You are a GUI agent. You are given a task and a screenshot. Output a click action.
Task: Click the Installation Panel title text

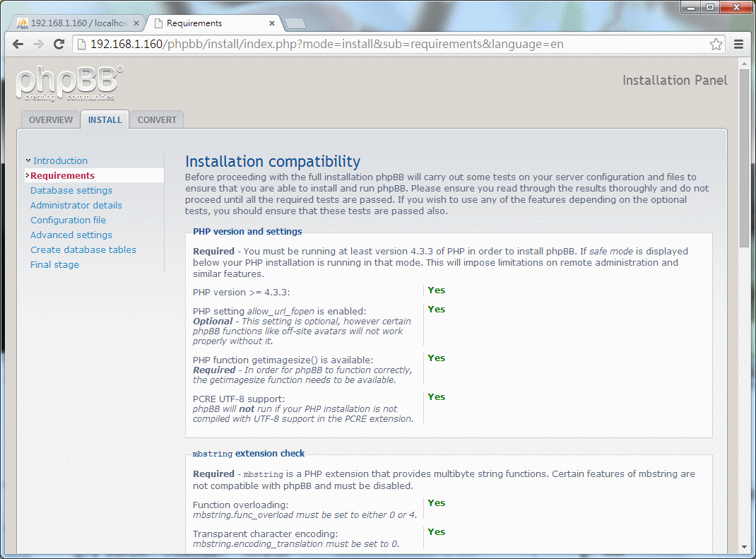point(675,80)
